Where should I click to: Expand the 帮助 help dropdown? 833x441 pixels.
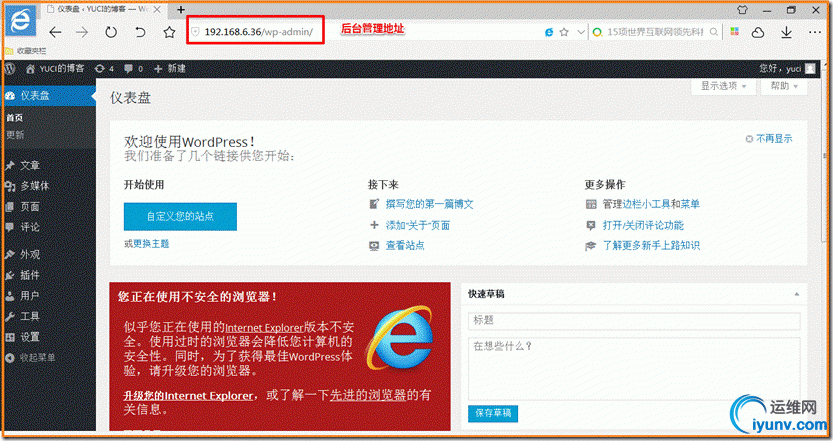(x=784, y=86)
